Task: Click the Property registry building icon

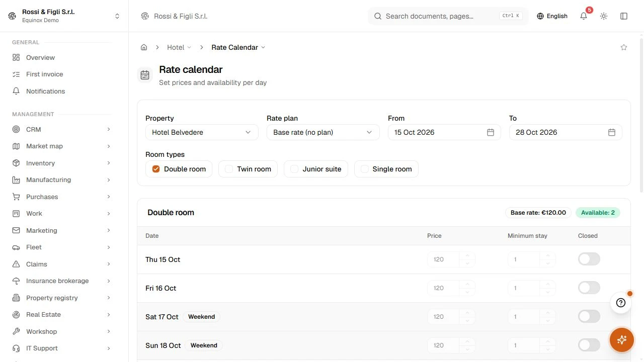Action: 16,298
